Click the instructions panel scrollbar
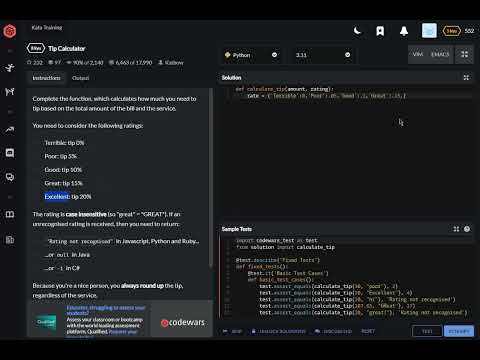The width and height of the screenshot is (480, 360). point(211,177)
